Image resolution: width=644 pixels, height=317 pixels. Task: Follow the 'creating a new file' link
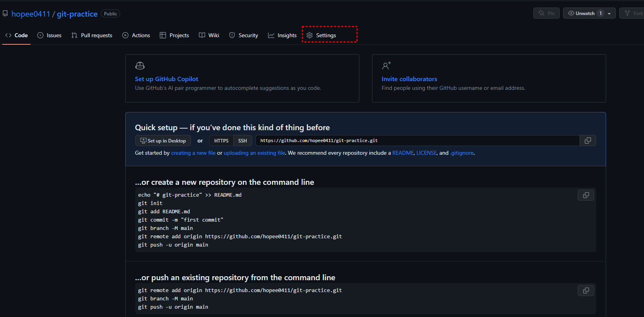[x=193, y=153]
